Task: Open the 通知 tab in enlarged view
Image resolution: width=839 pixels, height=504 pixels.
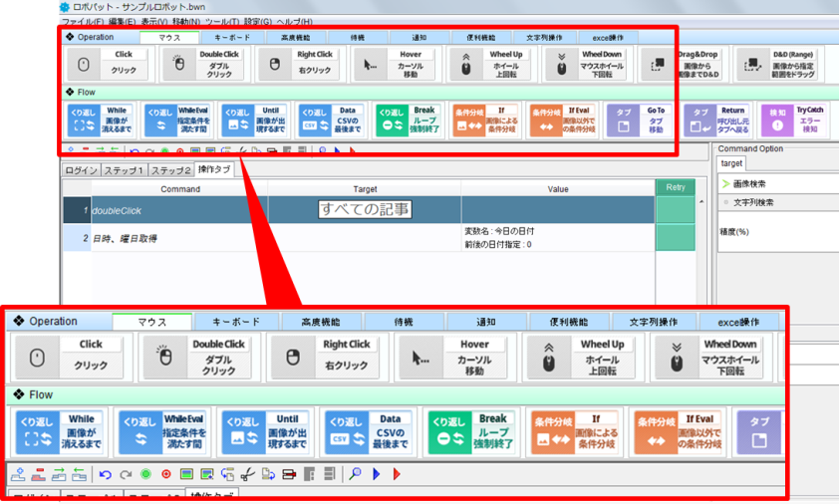Action: [x=486, y=322]
